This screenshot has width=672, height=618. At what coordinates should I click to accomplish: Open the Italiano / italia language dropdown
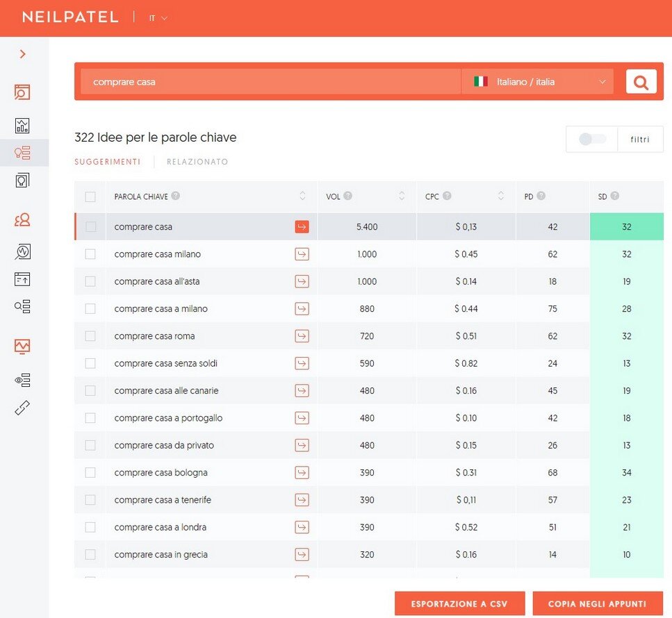[538, 82]
